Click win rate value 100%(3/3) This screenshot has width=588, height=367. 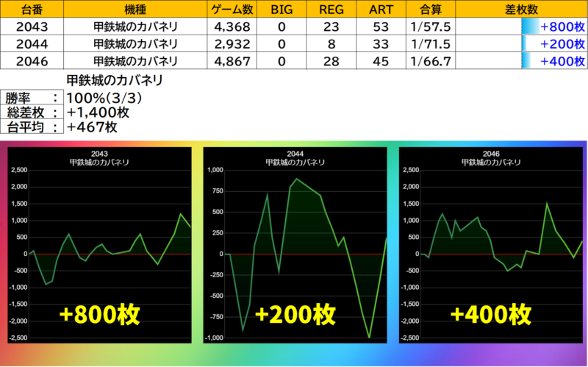104,98
